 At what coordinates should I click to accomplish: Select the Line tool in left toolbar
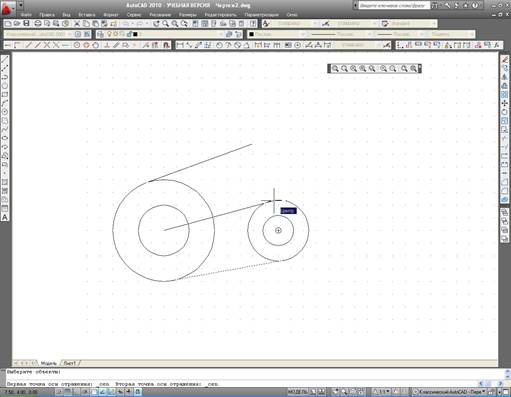(5, 60)
